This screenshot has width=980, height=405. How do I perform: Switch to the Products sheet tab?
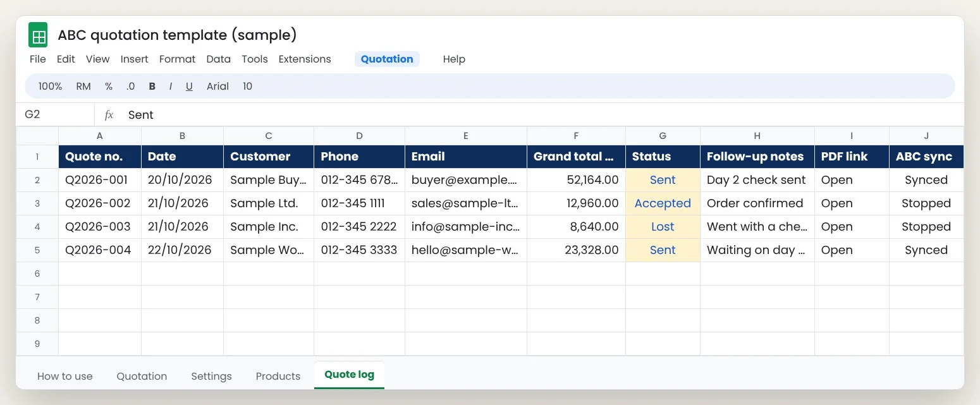tap(278, 376)
